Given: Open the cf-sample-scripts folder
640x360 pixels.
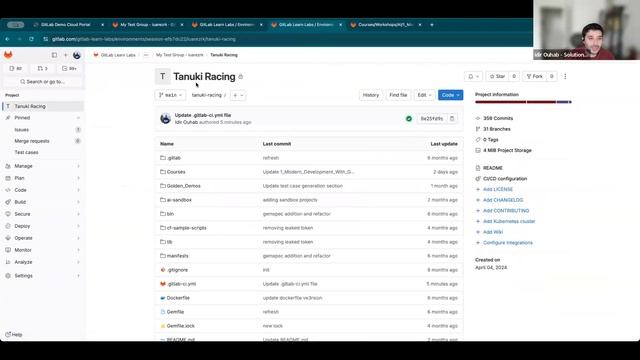Looking at the screenshot, I should pyautogui.click(x=187, y=228).
